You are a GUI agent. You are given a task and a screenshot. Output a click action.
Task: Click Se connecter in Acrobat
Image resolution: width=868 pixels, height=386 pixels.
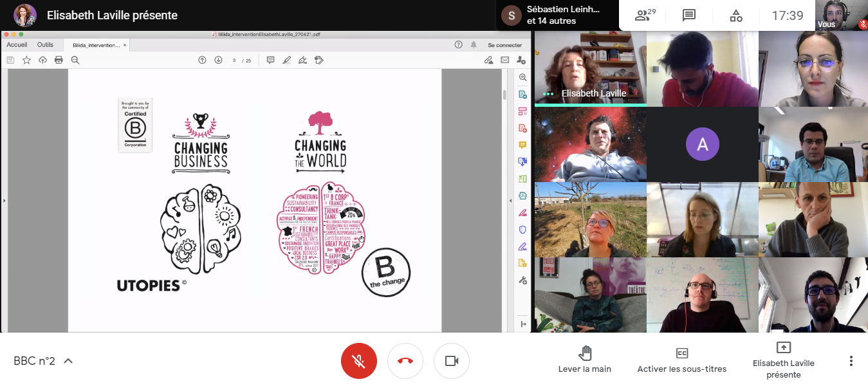[x=504, y=45]
